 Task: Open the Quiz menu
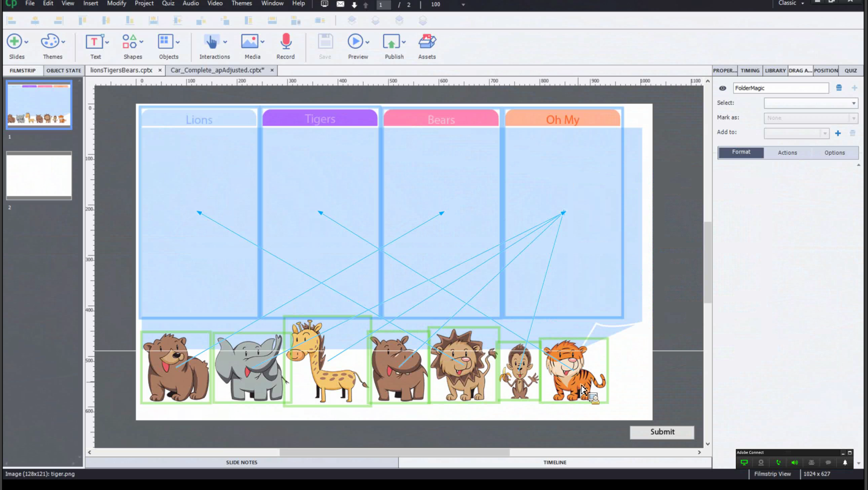(168, 4)
